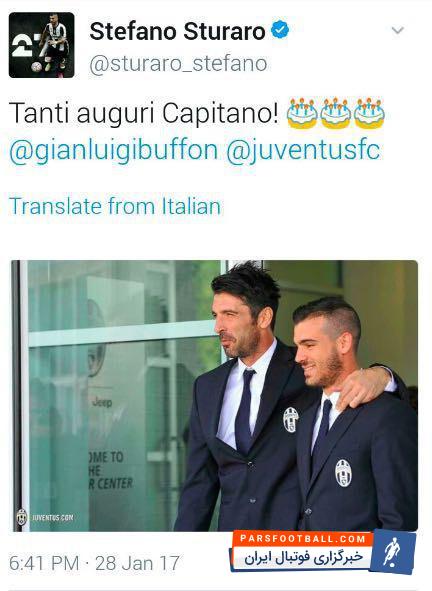432x591 pixels.
Task: Select the 28 Jan 17 date
Action: [137, 563]
